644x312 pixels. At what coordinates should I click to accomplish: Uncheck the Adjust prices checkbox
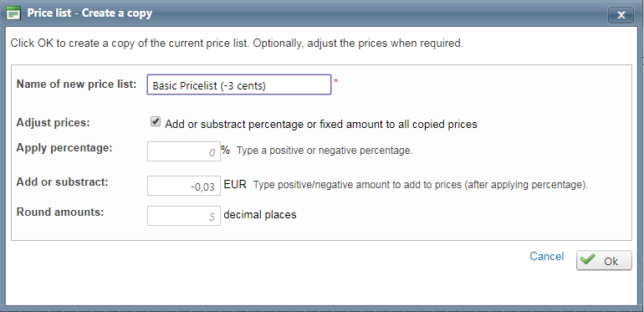pyautogui.click(x=156, y=122)
